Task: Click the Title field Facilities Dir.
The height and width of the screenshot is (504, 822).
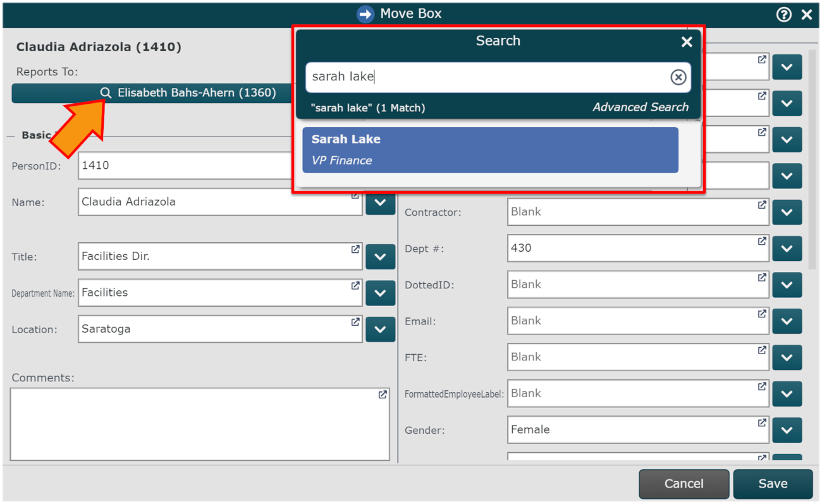Action: coord(220,257)
